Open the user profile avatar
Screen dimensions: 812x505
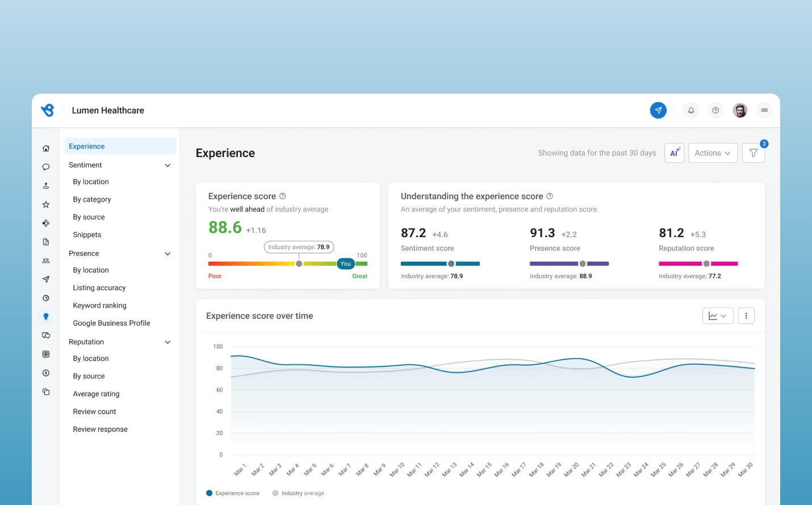click(740, 110)
